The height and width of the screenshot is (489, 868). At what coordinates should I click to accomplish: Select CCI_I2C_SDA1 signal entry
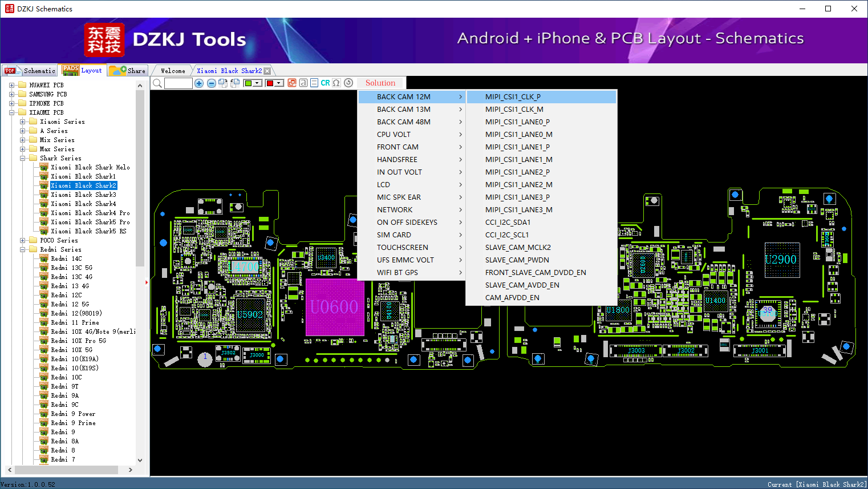(x=541, y=223)
